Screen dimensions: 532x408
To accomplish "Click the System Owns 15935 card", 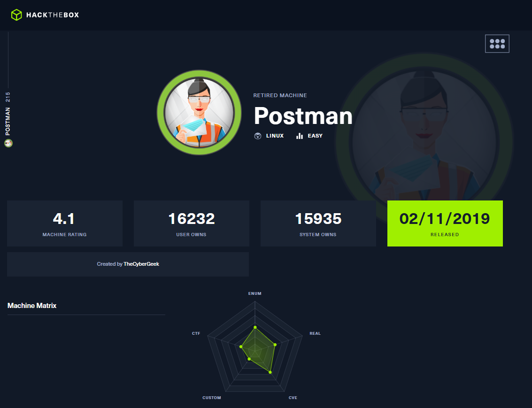I will 318,223.
